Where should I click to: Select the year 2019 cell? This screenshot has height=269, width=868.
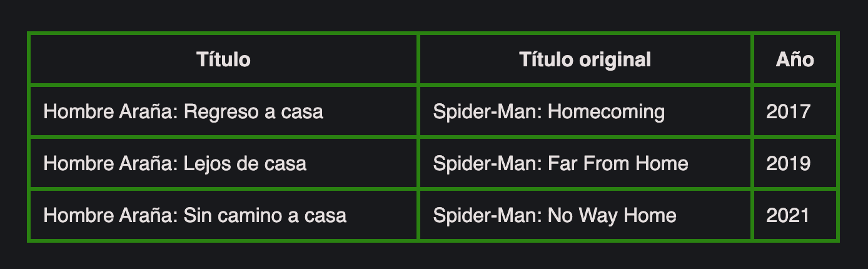pyautogui.click(x=788, y=164)
